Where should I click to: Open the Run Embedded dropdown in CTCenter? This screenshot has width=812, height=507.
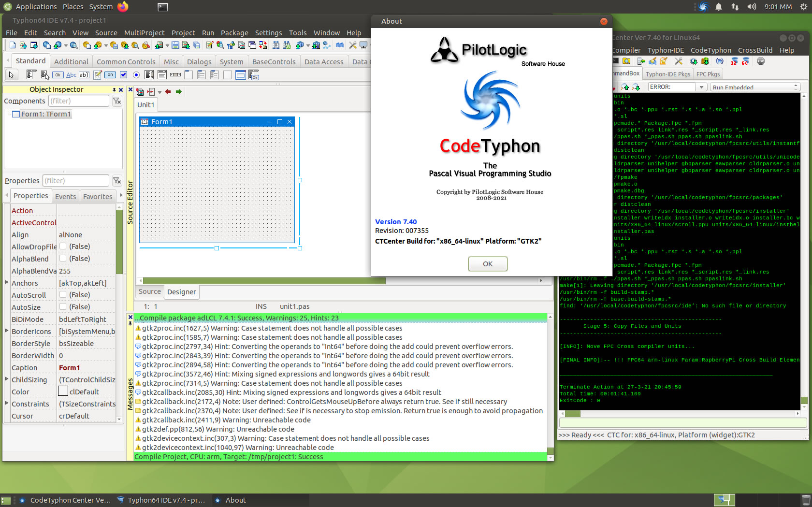pyautogui.click(x=755, y=87)
